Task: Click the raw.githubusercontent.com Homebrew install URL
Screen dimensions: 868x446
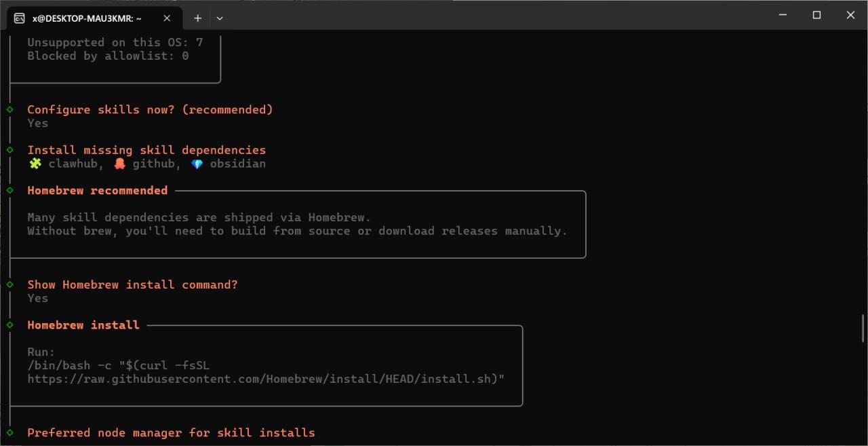Action: click(266, 379)
